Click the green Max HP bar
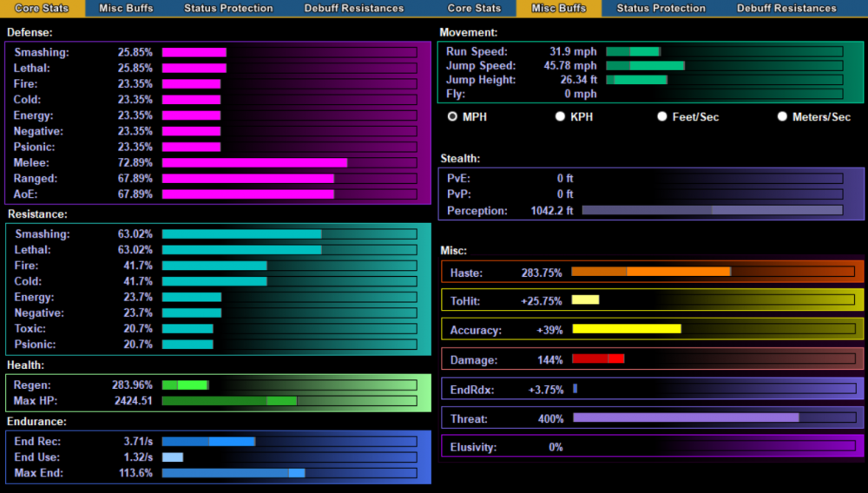Viewport: 868px width, 493px height. (289, 401)
